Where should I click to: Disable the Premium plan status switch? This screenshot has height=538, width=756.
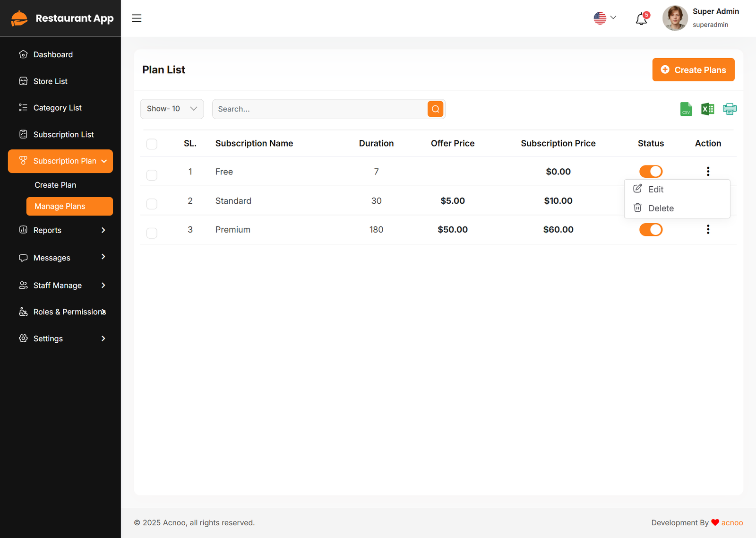tap(651, 230)
